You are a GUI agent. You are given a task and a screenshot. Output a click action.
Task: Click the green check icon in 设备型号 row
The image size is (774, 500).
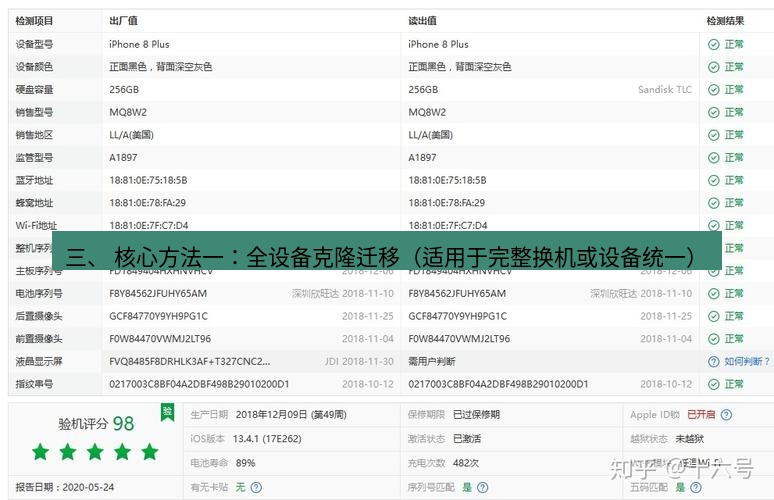pyautogui.click(x=713, y=44)
